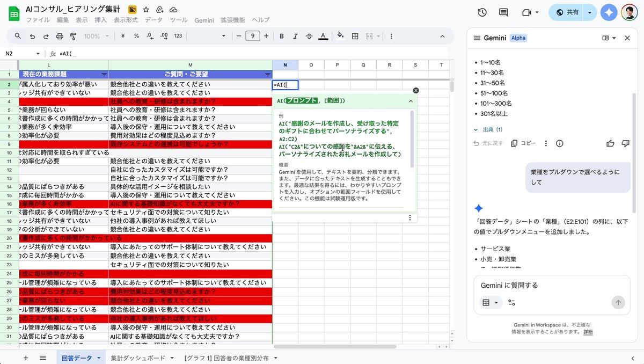Open the Gemini panel hamburger menu
644x364 pixels.
pyautogui.click(x=478, y=38)
